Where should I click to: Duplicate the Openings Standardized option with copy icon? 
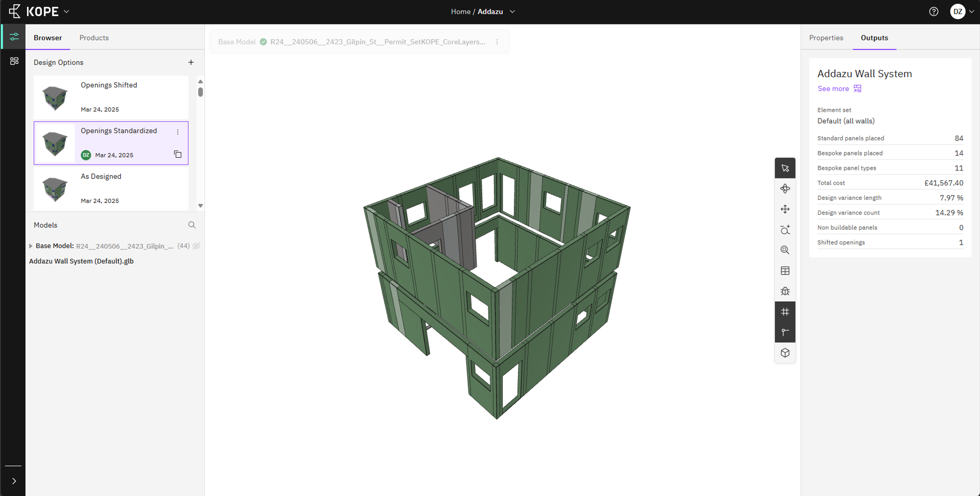tap(178, 154)
